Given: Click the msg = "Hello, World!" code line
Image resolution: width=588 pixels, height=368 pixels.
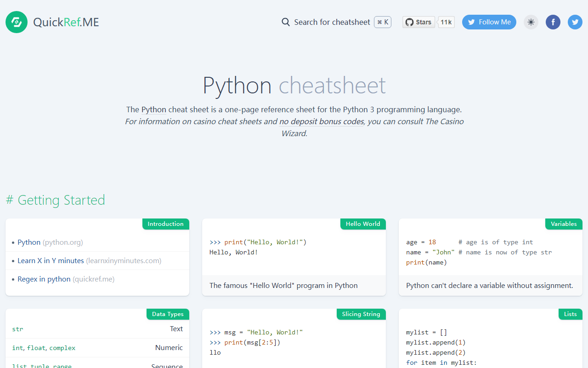Looking at the screenshot, I should [x=256, y=332].
